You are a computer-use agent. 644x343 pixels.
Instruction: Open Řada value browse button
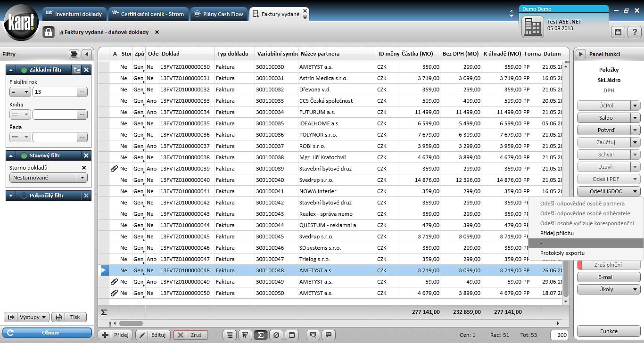83,137
